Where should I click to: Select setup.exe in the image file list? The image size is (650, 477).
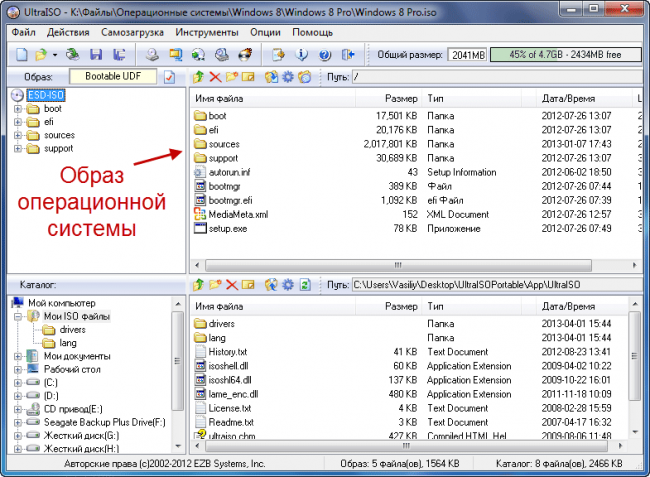pyautogui.click(x=228, y=229)
